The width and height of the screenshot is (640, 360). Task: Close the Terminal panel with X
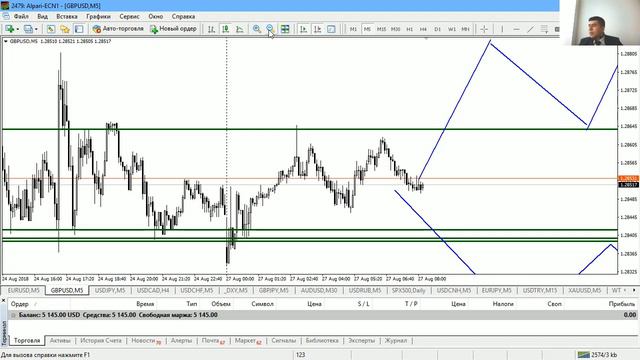point(3,300)
